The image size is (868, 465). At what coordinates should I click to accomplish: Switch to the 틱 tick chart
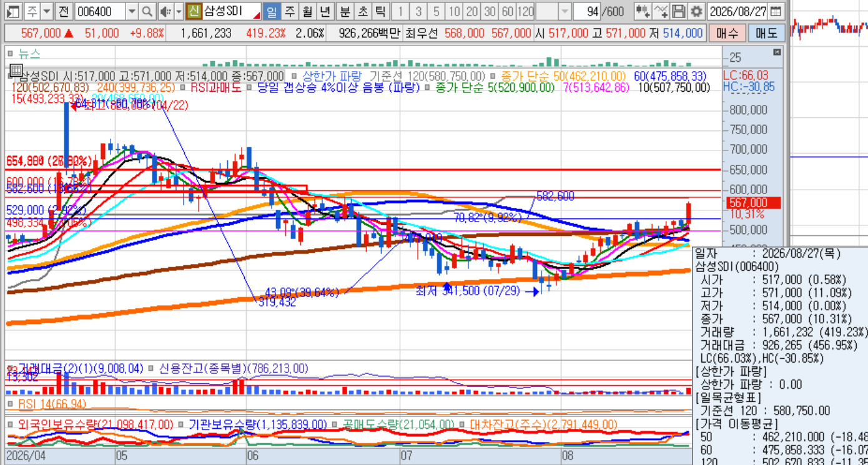point(380,11)
